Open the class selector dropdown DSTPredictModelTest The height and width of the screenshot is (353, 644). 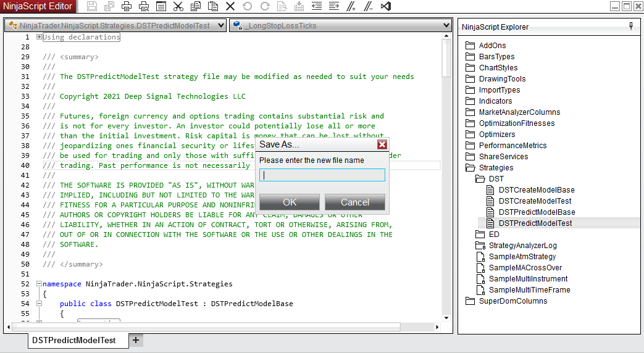tap(115, 25)
